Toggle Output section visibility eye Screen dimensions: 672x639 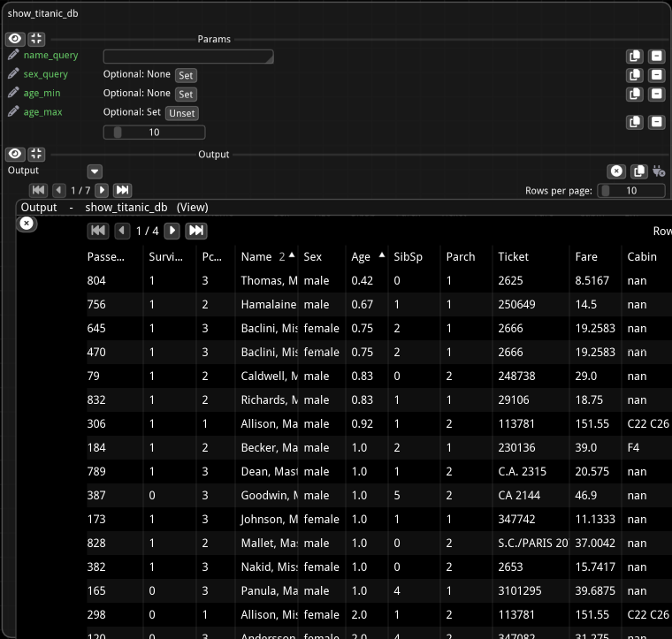pos(15,154)
